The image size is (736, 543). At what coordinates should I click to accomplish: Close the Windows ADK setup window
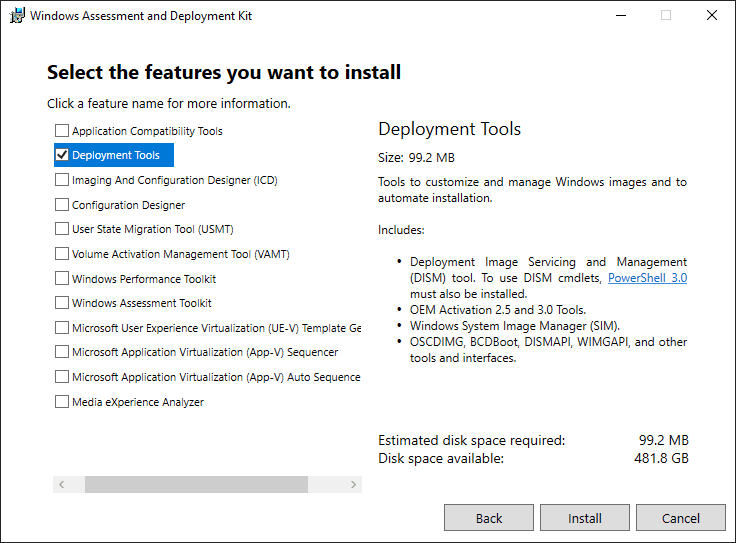point(712,16)
